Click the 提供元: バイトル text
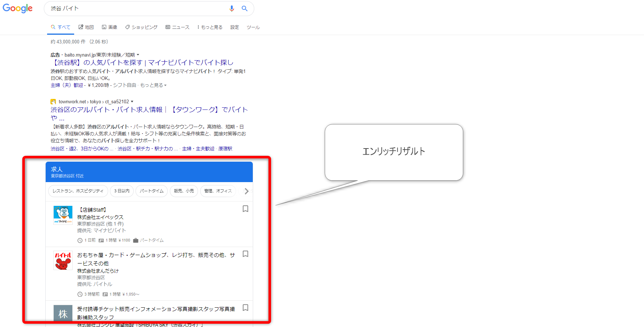Viewport: 644px width, 327px height. [95, 284]
